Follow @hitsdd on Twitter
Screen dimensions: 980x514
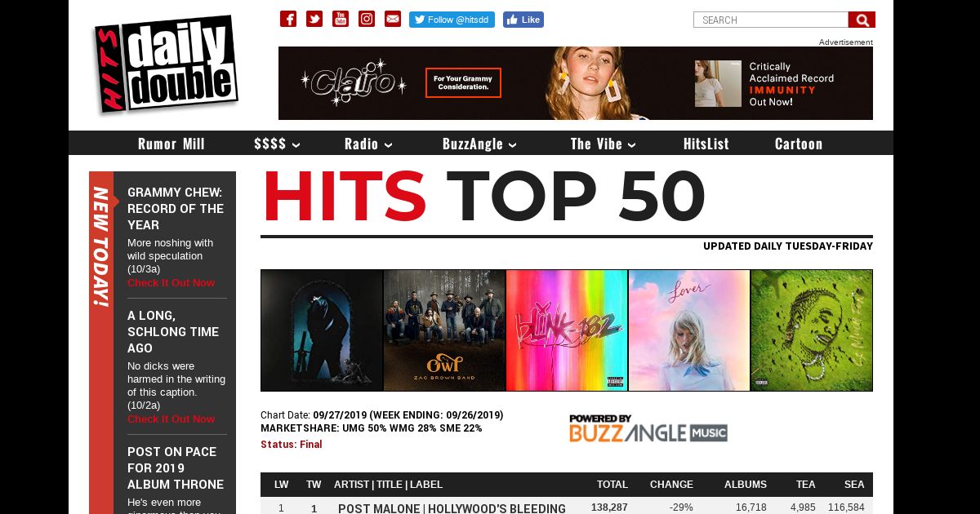coord(452,20)
